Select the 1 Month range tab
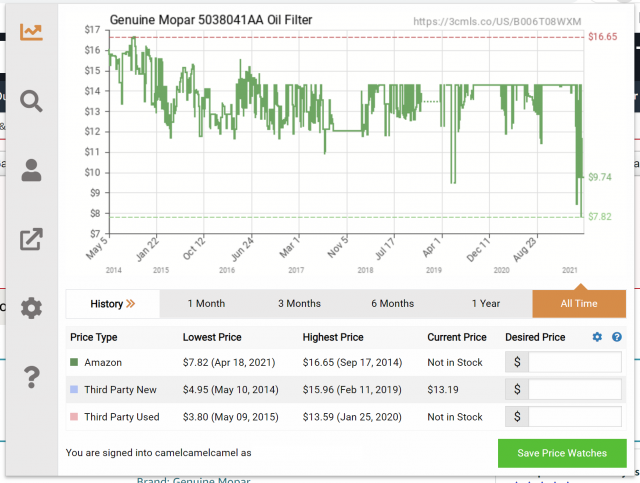 click(x=206, y=304)
